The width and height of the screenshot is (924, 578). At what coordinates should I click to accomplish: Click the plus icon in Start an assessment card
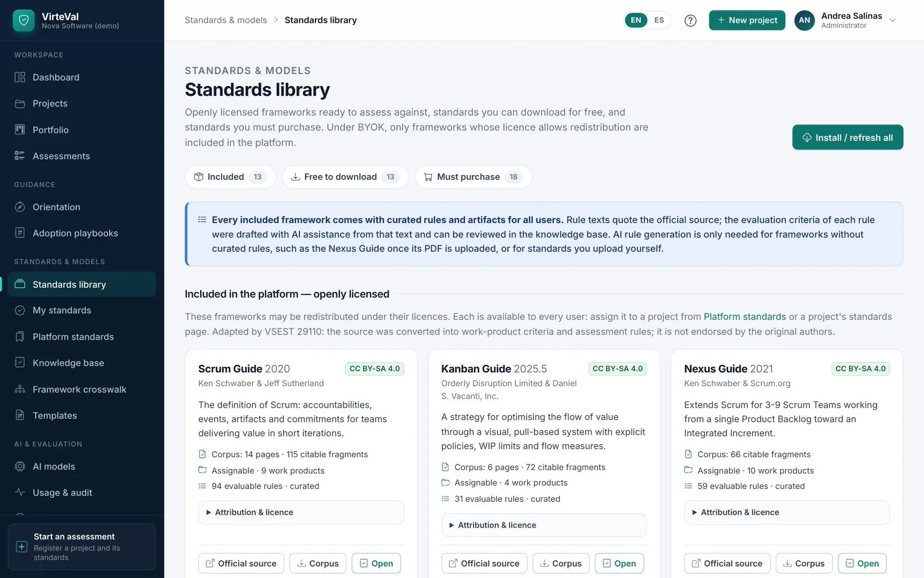click(x=22, y=547)
